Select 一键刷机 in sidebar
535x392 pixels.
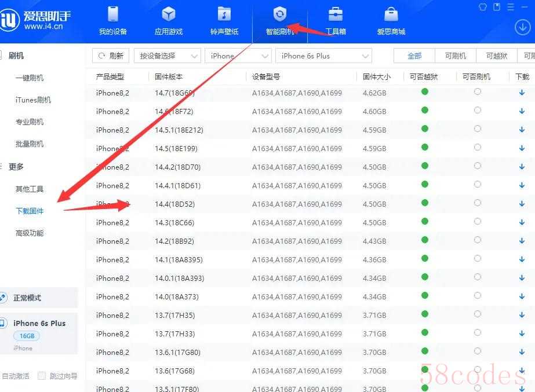30,78
